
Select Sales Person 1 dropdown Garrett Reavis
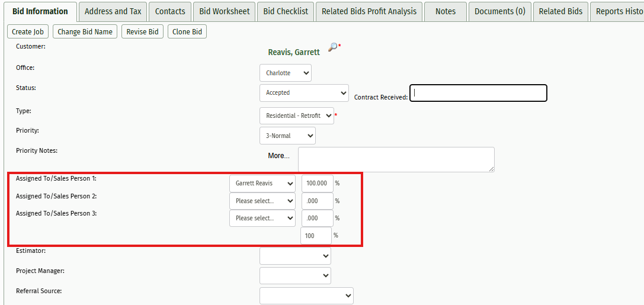262,184
